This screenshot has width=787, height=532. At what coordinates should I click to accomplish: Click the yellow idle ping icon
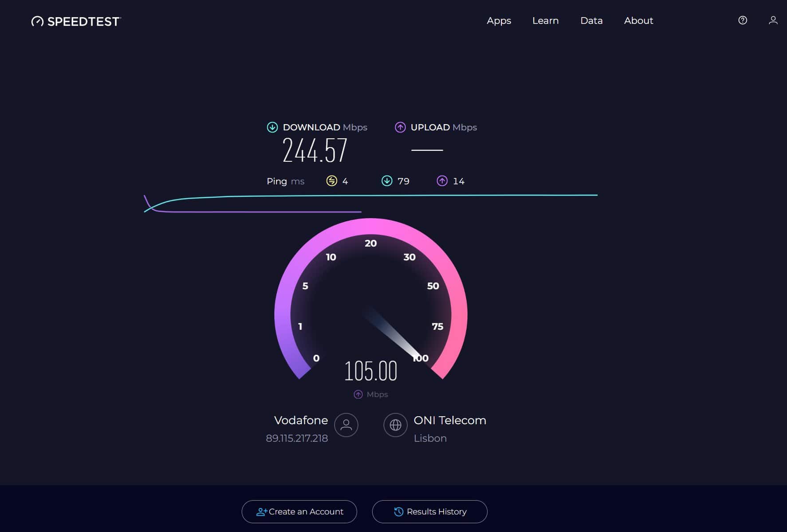pos(331,181)
